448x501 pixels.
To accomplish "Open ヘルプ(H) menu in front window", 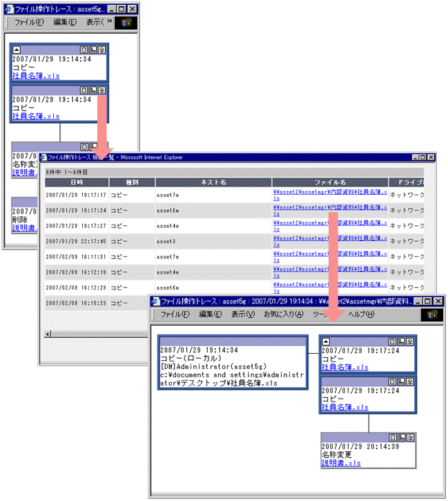I will coord(361,314).
